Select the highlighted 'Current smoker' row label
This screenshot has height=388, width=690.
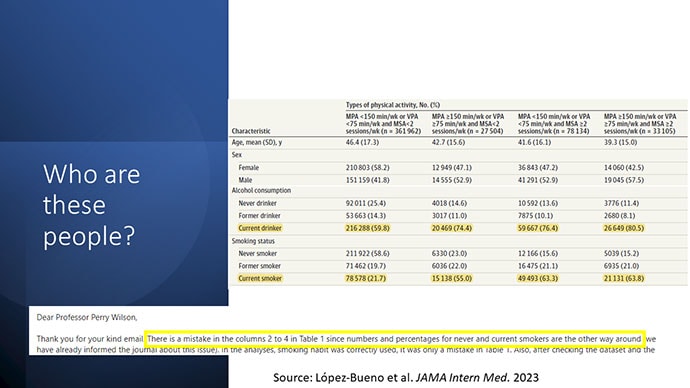(260, 278)
